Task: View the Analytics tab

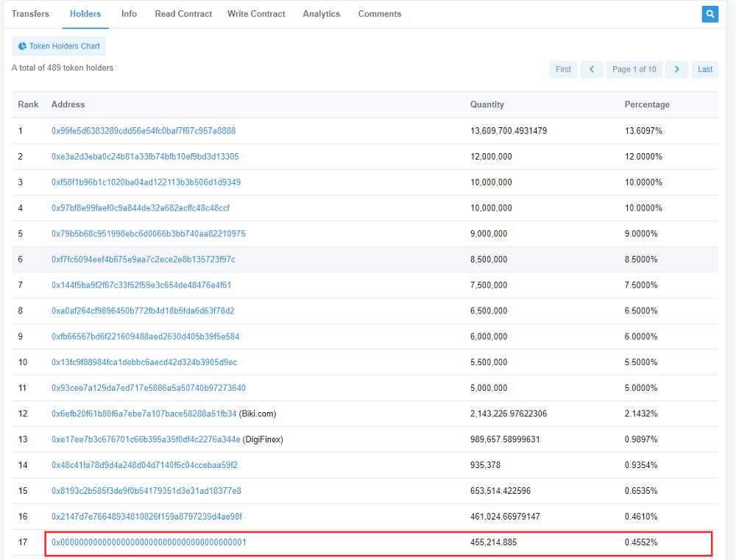Action: click(x=321, y=14)
